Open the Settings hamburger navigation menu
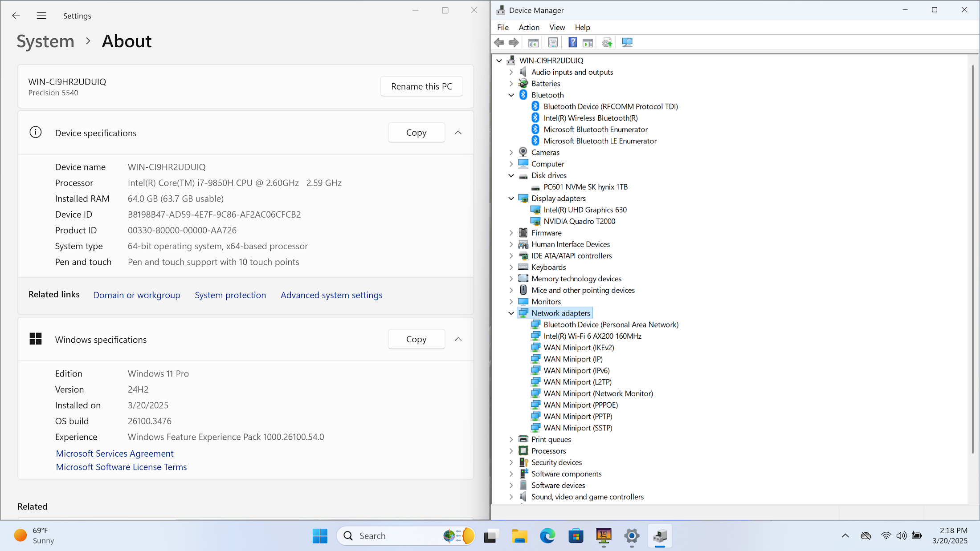Image resolution: width=980 pixels, height=551 pixels. (41, 16)
